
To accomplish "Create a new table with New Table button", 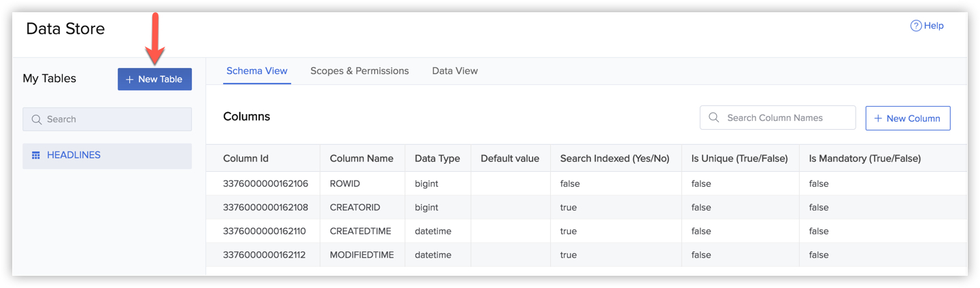I will pos(154,79).
